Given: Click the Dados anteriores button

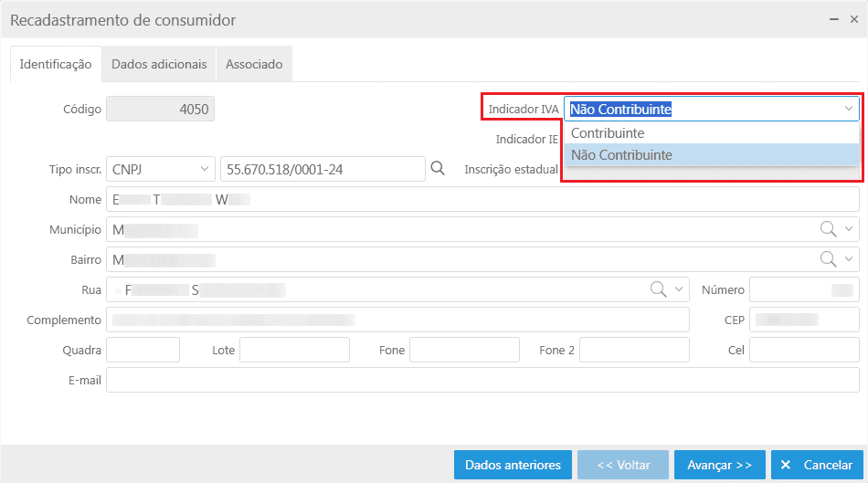Looking at the screenshot, I should pos(513,465).
